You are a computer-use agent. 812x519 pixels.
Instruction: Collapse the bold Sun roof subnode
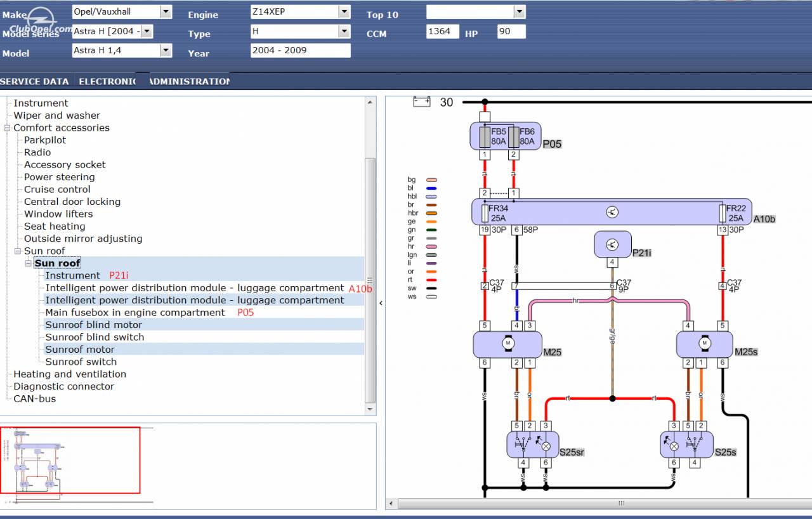pos(29,263)
